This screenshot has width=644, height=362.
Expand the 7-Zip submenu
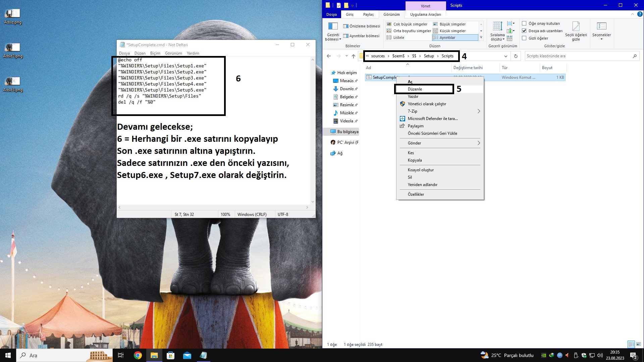tap(440, 111)
